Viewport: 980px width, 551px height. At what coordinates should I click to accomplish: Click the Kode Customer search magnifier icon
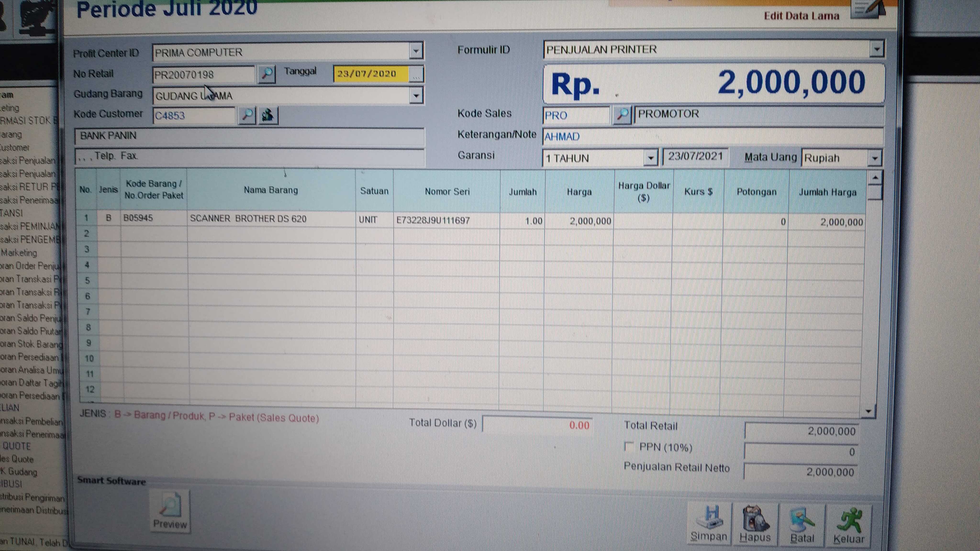click(247, 115)
